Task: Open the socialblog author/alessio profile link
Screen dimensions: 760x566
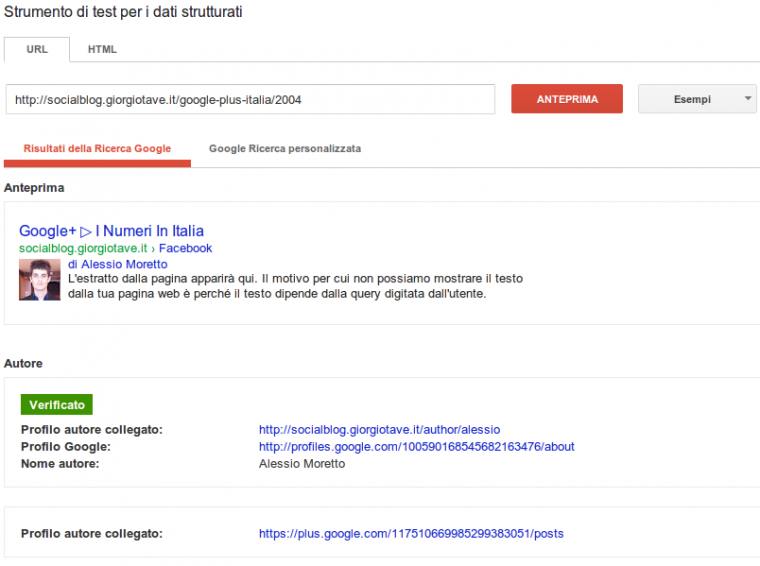Action: click(x=380, y=429)
